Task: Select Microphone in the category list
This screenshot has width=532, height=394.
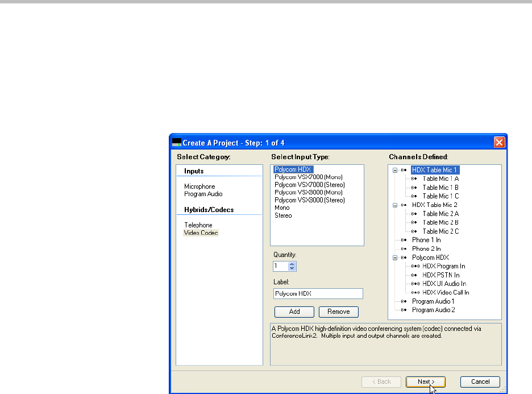Action: 199,186
